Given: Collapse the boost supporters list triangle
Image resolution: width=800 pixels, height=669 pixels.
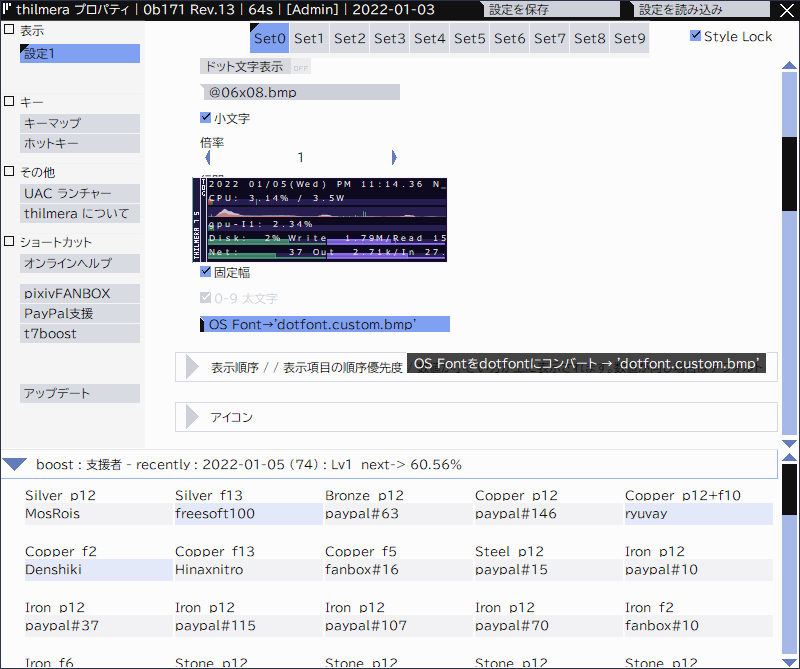Looking at the screenshot, I should (16, 463).
